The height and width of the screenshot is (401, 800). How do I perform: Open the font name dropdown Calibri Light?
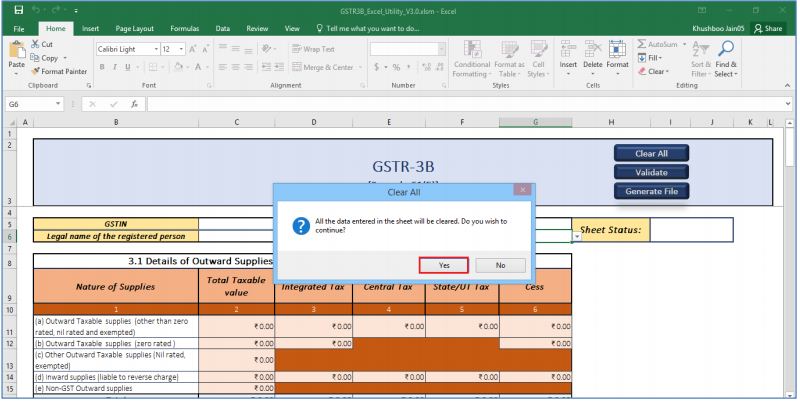click(x=156, y=49)
